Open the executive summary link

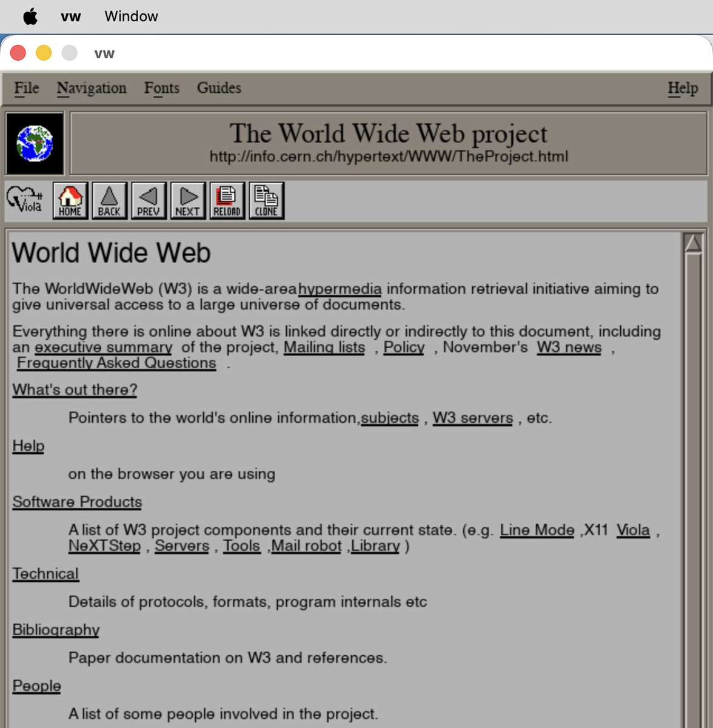point(104,347)
